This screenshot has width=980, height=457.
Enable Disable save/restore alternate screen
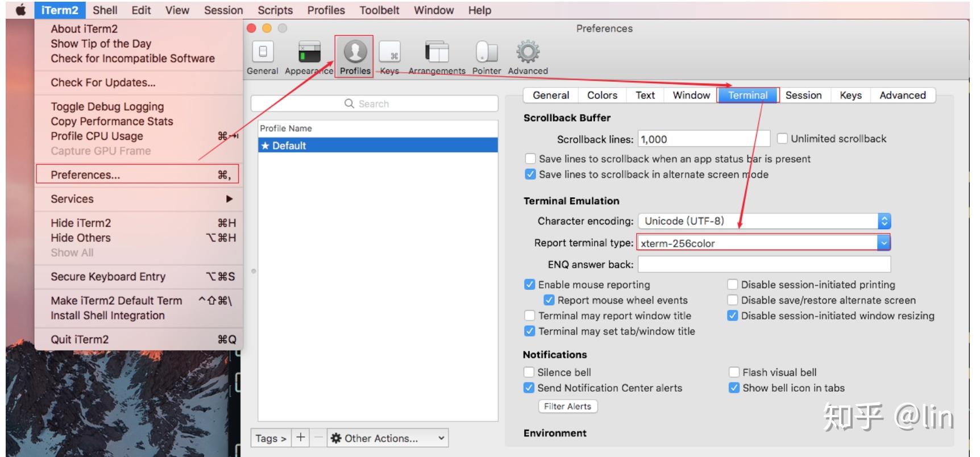[733, 300]
